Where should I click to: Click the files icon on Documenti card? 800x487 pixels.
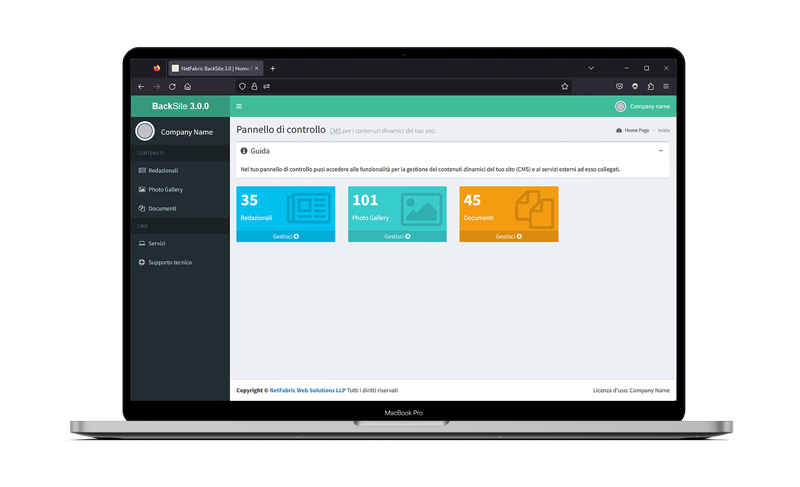tap(534, 209)
